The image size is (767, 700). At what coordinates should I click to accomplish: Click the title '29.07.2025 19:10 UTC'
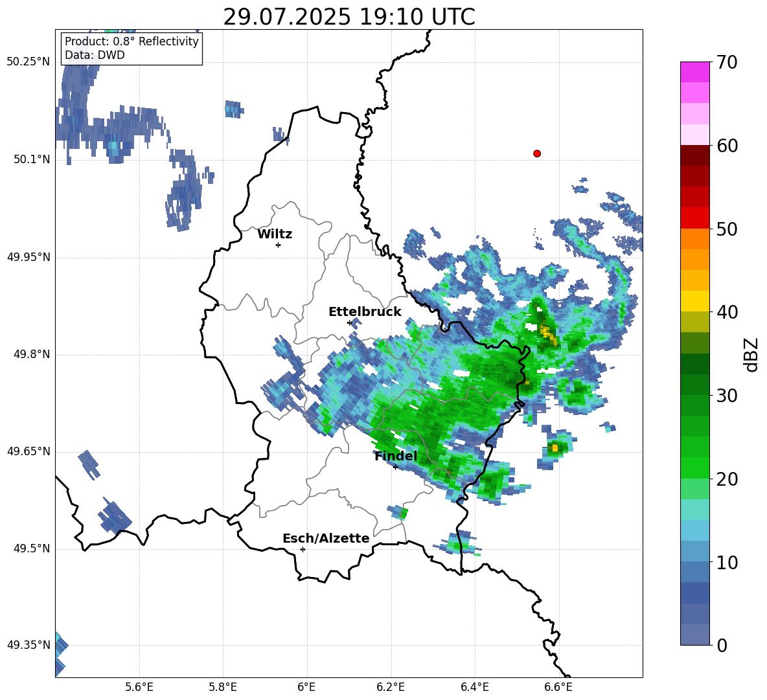349,17
